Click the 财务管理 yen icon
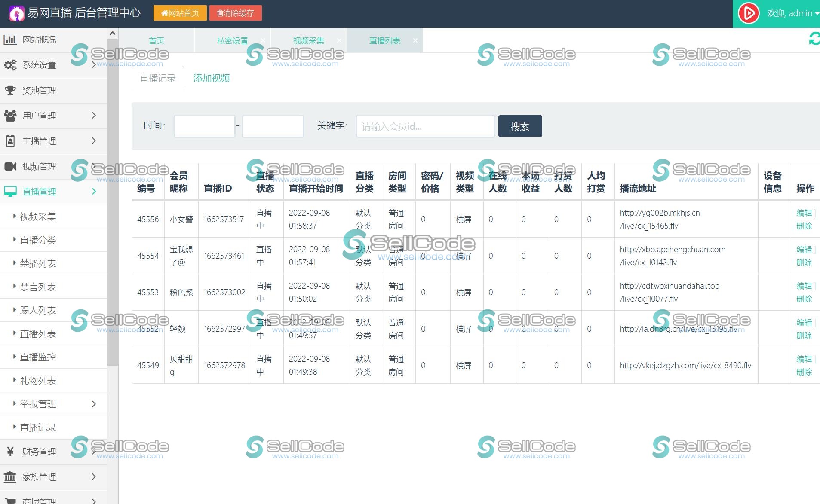This screenshot has height=504, width=820. [x=10, y=452]
